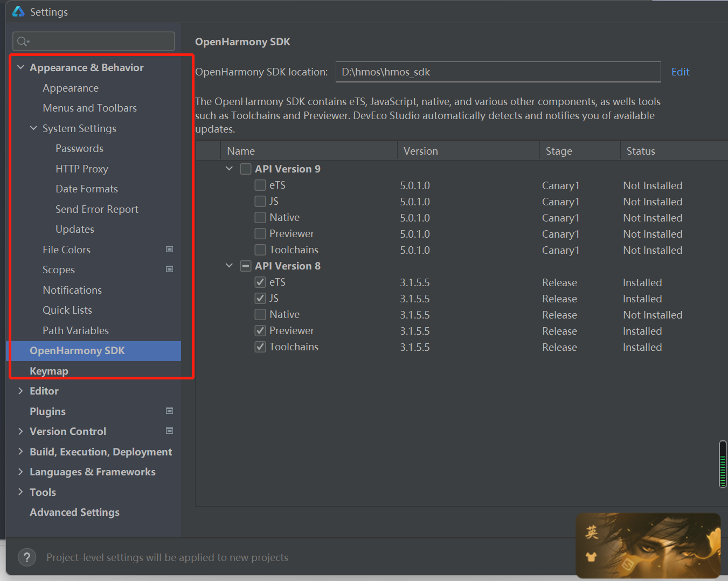Open Menus and Toolbars settings

(x=89, y=108)
